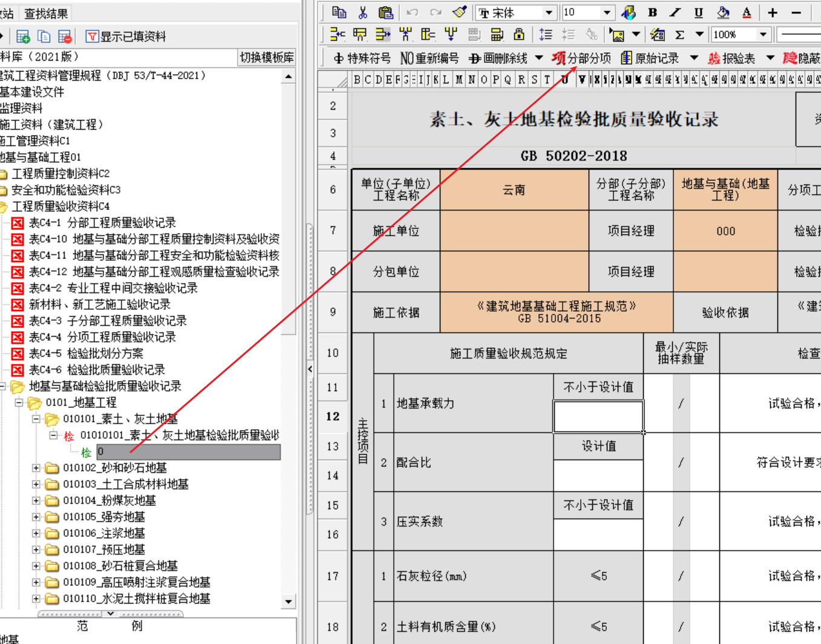Click the print calculator-like icon
Screen dimensions: 821x644
[497, 34]
